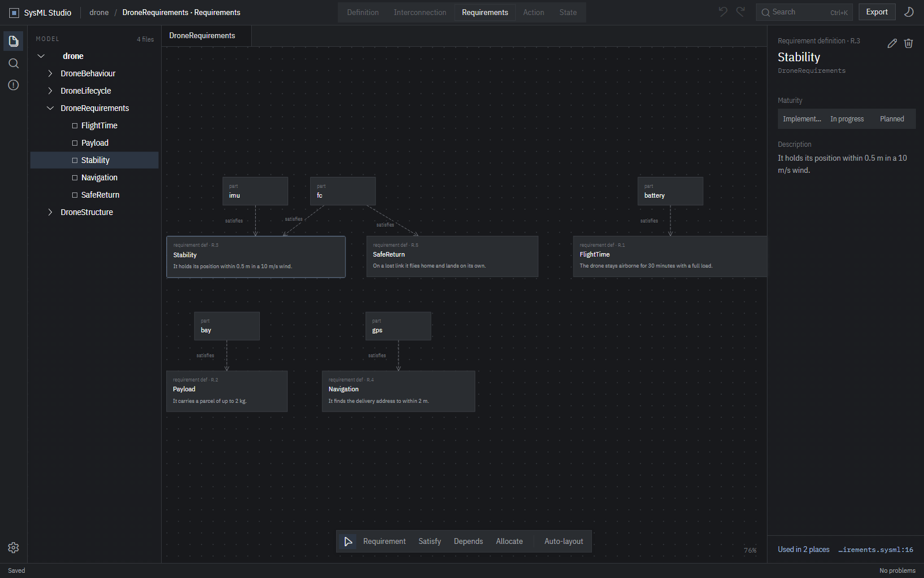Select the battery part node on canvas
The height and width of the screenshot is (578, 924).
pos(670,191)
